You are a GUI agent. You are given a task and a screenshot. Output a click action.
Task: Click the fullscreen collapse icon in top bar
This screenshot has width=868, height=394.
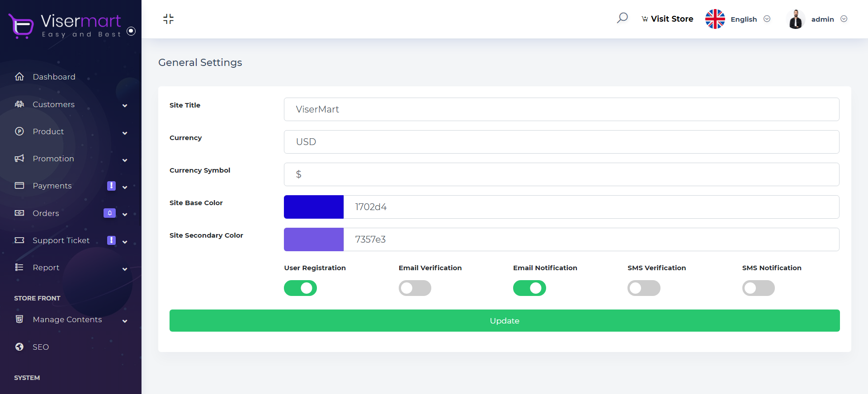[x=168, y=19]
